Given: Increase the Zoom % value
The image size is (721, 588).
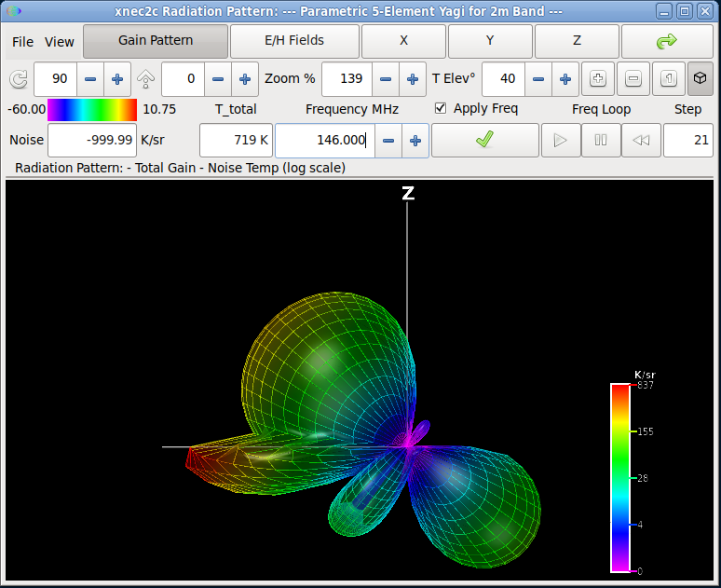Looking at the screenshot, I should (x=413, y=79).
